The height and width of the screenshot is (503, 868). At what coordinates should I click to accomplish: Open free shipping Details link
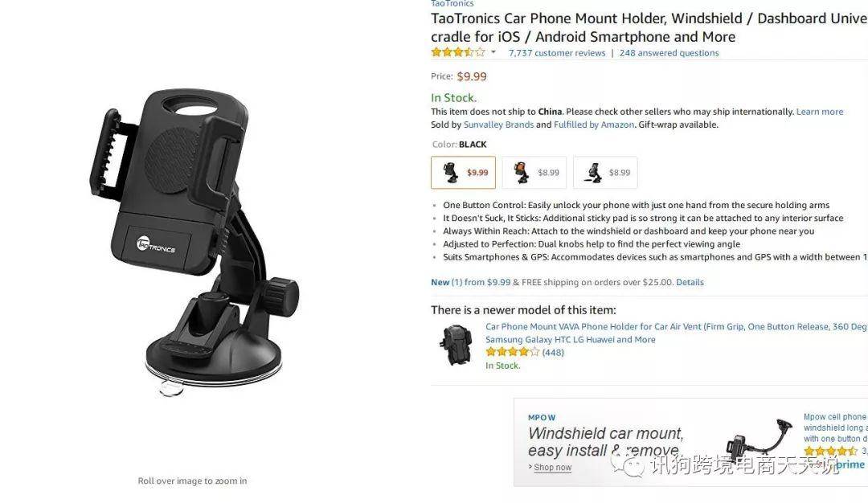click(690, 282)
